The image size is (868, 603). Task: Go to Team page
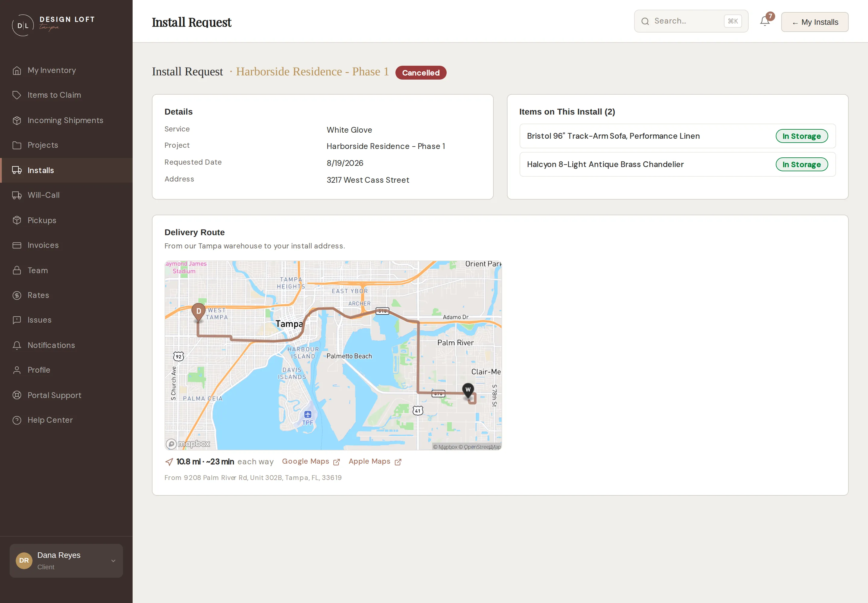pyautogui.click(x=66, y=270)
